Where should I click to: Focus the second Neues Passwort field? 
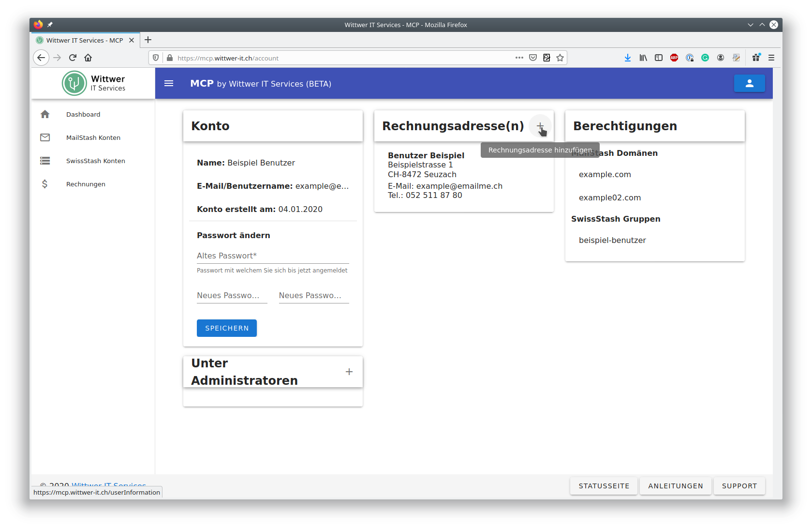point(314,295)
